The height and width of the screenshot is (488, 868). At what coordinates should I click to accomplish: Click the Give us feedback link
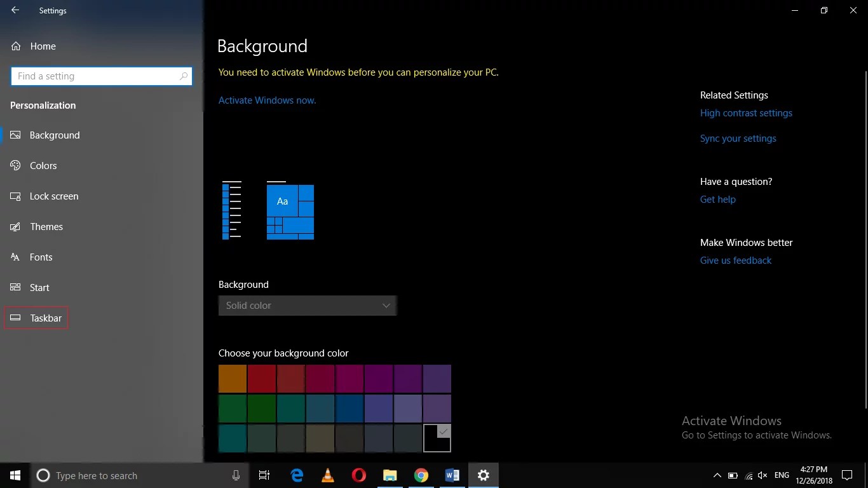pos(735,260)
